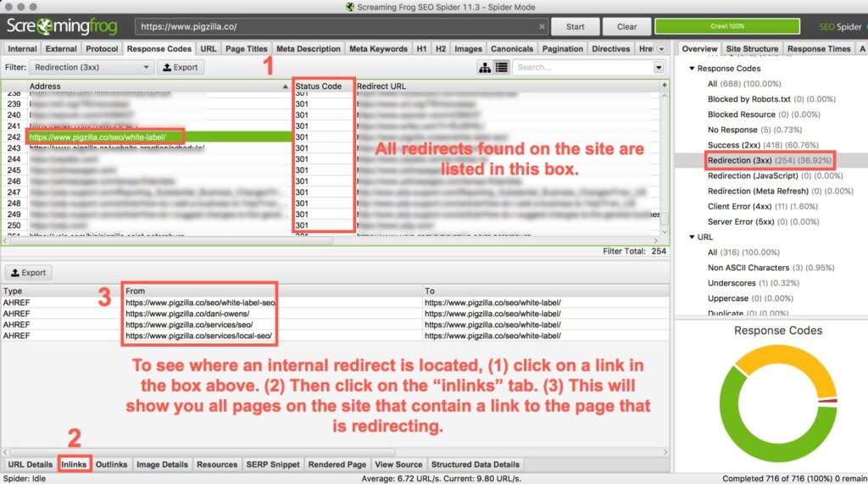Screen dimensions: 868x484
Task: Open the Site Structure tab
Action: [752, 49]
